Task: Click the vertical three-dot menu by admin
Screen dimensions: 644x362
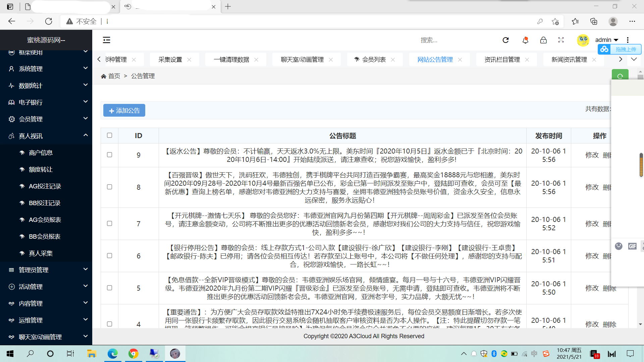Action: (628, 40)
